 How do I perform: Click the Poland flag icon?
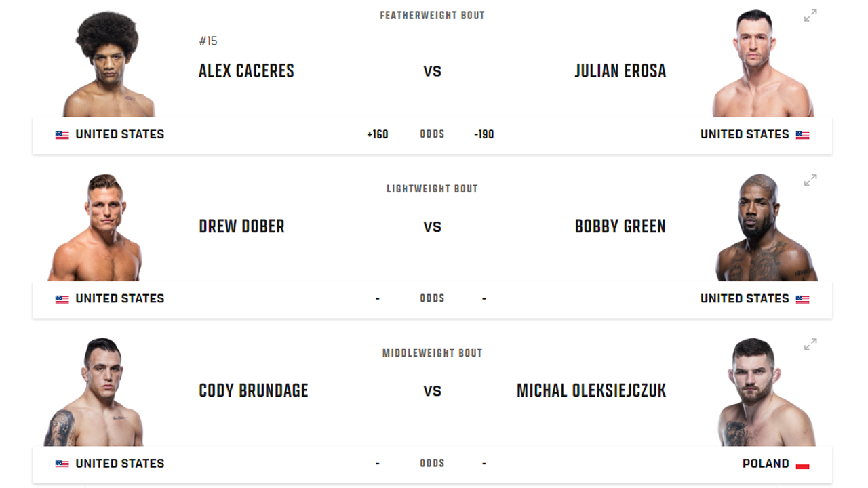(x=802, y=464)
